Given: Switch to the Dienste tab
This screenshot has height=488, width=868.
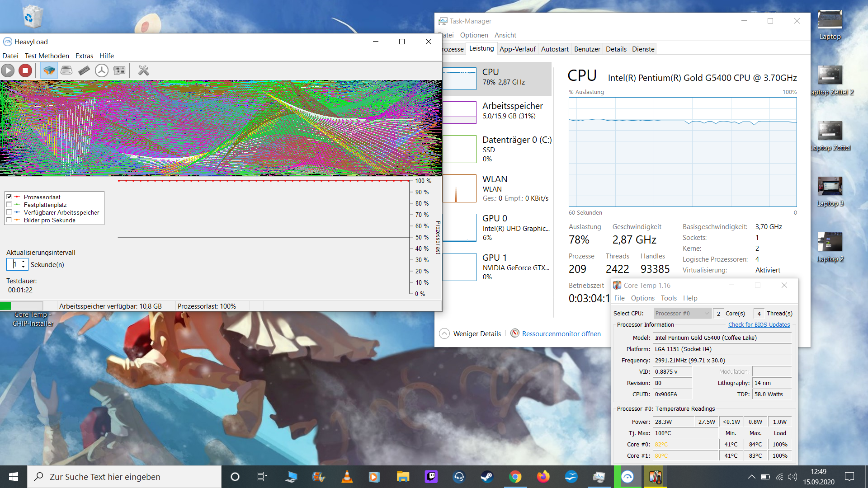Looking at the screenshot, I should coord(643,49).
